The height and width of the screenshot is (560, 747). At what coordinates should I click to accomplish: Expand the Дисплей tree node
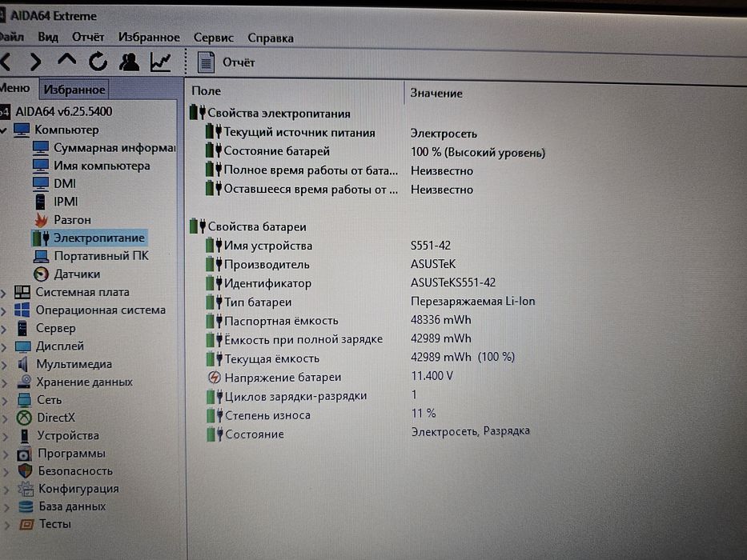(4, 346)
